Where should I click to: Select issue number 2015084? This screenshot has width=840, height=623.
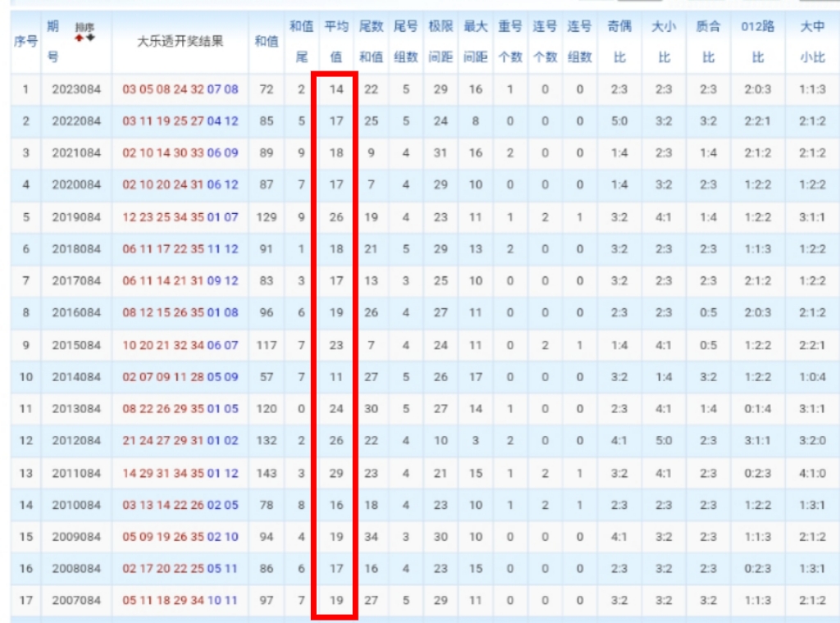pyautogui.click(x=76, y=345)
